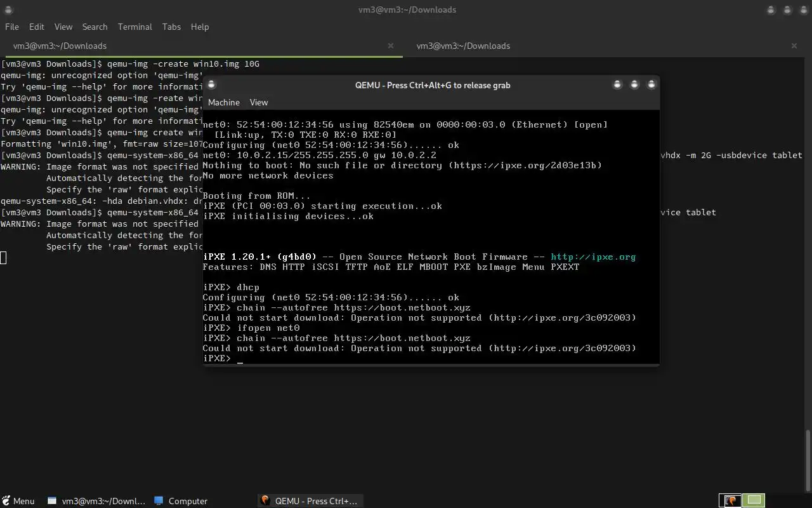Open the QEMU window menu icon

[x=212, y=84]
